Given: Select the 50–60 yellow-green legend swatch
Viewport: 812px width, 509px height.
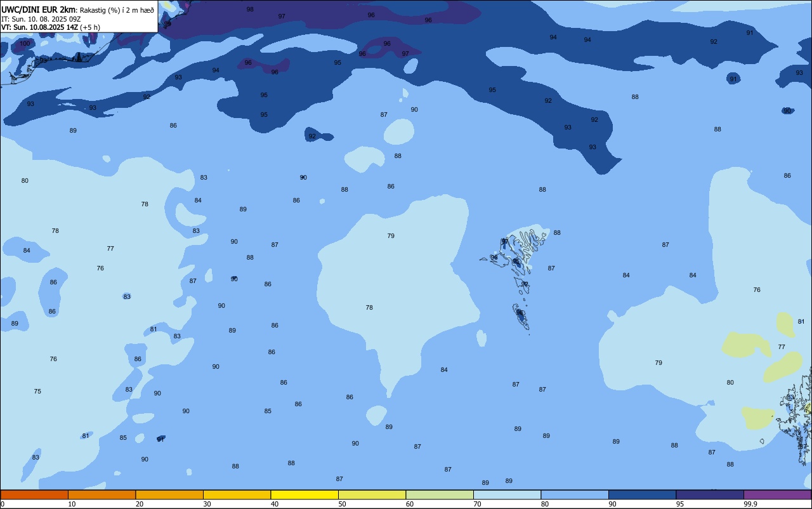Looking at the screenshot, I should tap(372, 494).
